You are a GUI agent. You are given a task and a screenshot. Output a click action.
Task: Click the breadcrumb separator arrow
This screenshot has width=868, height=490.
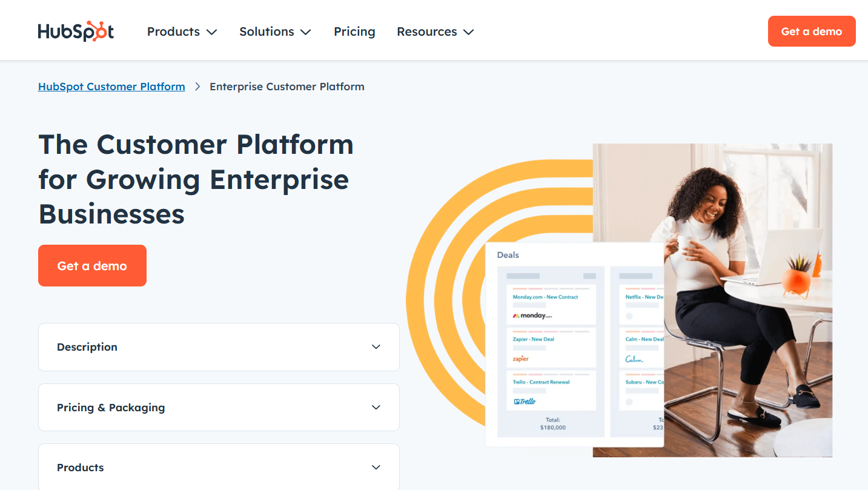pyautogui.click(x=197, y=87)
